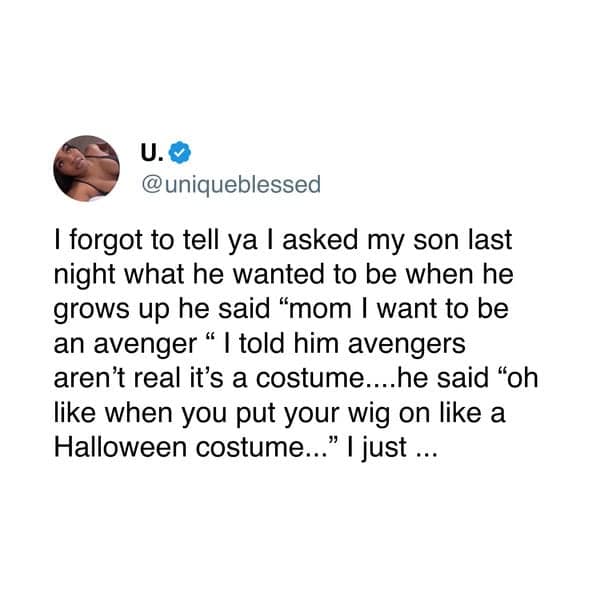
Task: Click the line starting "night what he wanted"
Action: pos(283,275)
